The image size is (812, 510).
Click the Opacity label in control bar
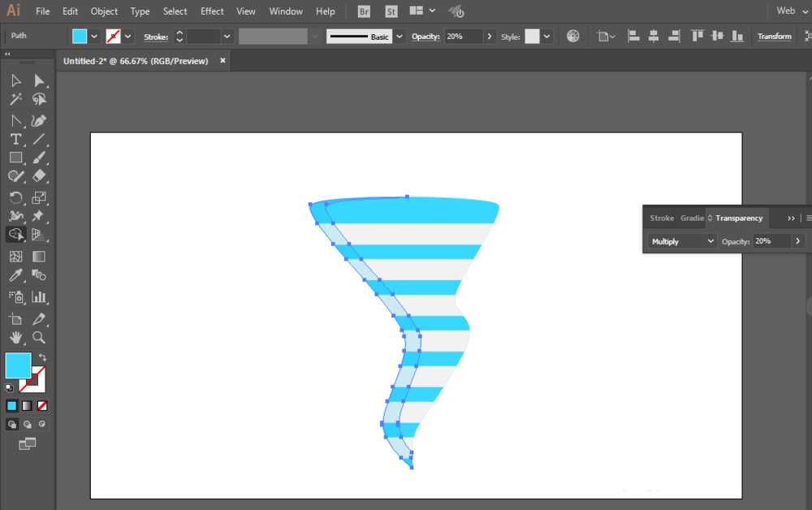425,37
